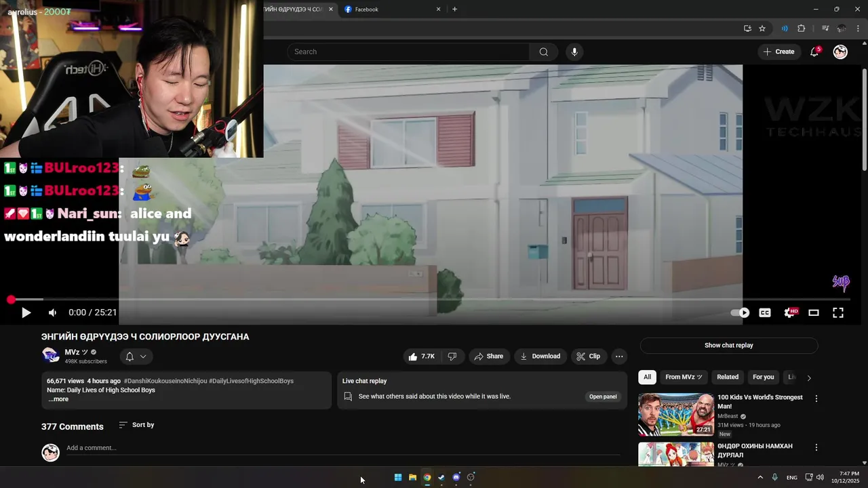Click the Share button
Screen dimensions: 868x488
(x=488, y=356)
